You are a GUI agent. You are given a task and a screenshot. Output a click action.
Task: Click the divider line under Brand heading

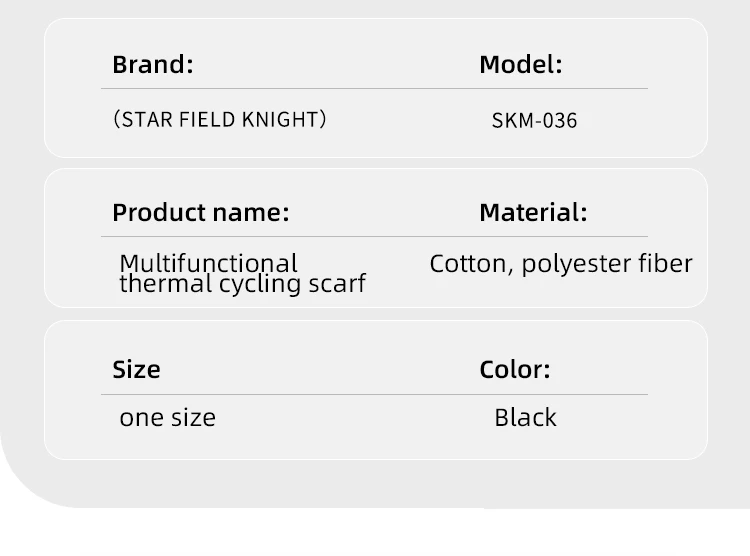click(375, 89)
